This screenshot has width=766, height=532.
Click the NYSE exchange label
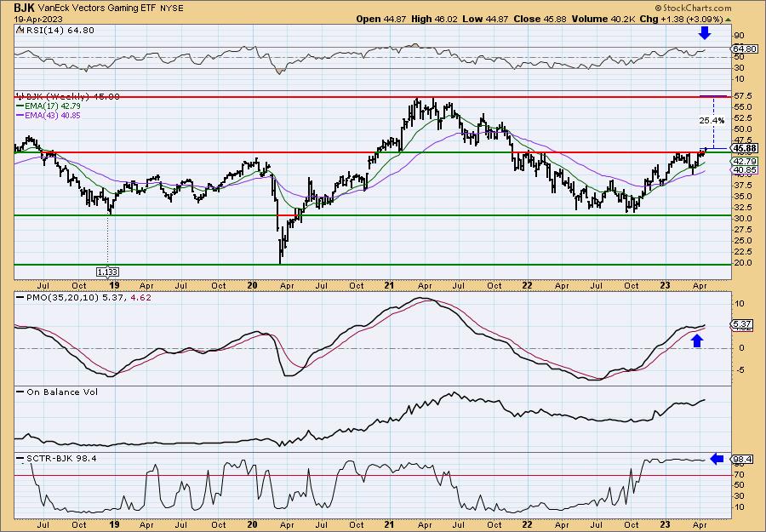click(x=171, y=9)
